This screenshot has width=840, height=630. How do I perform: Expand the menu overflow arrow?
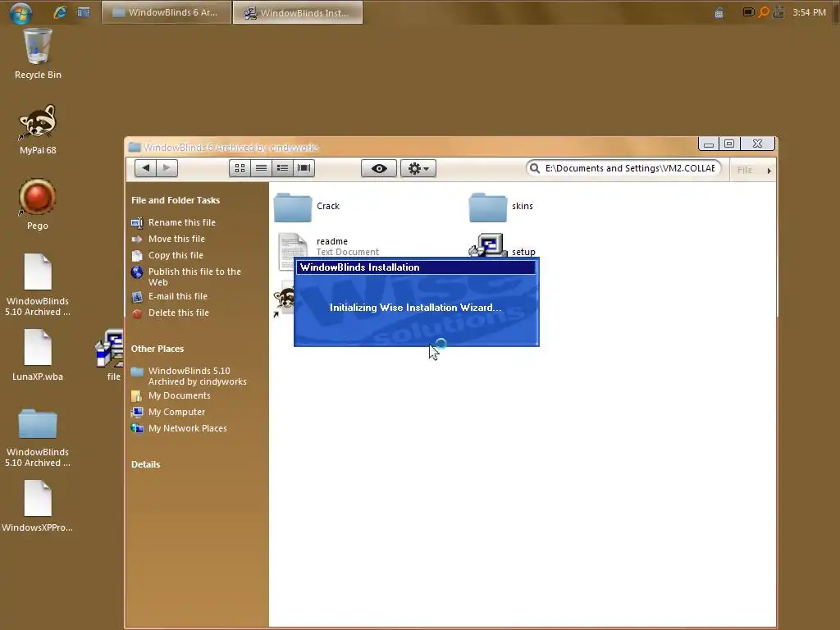pyautogui.click(x=769, y=171)
